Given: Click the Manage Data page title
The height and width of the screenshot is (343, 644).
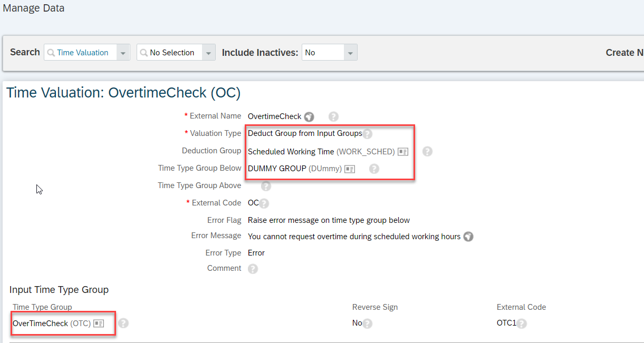Looking at the screenshot, I should (34, 8).
